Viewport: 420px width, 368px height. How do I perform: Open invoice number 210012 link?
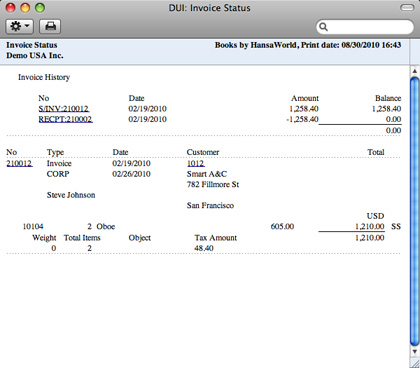click(x=19, y=163)
